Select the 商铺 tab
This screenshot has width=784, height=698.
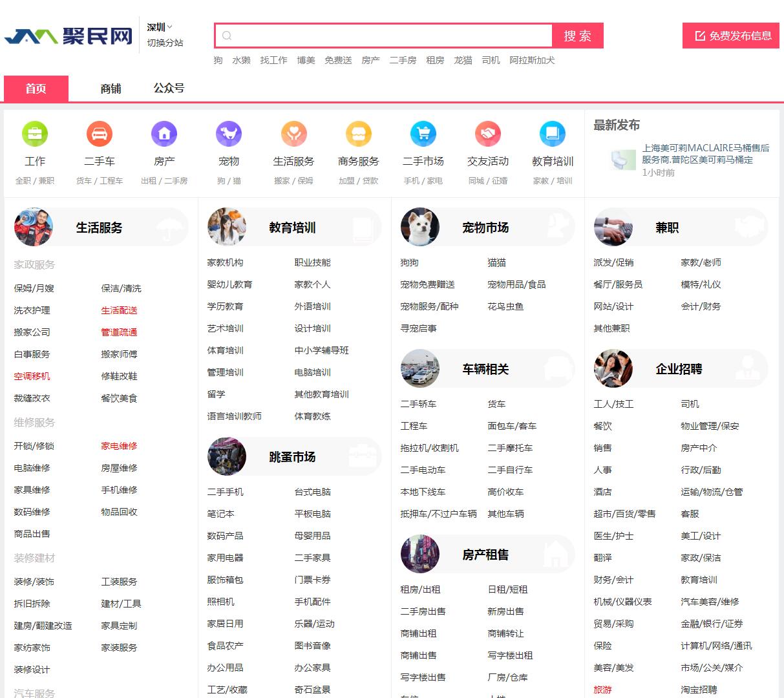pos(111,89)
